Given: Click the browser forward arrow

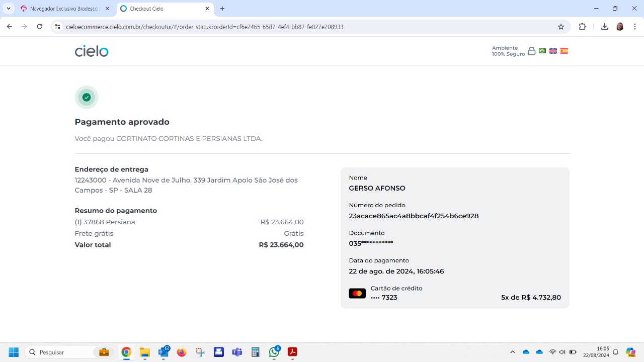Looking at the screenshot, I should 24,27.
